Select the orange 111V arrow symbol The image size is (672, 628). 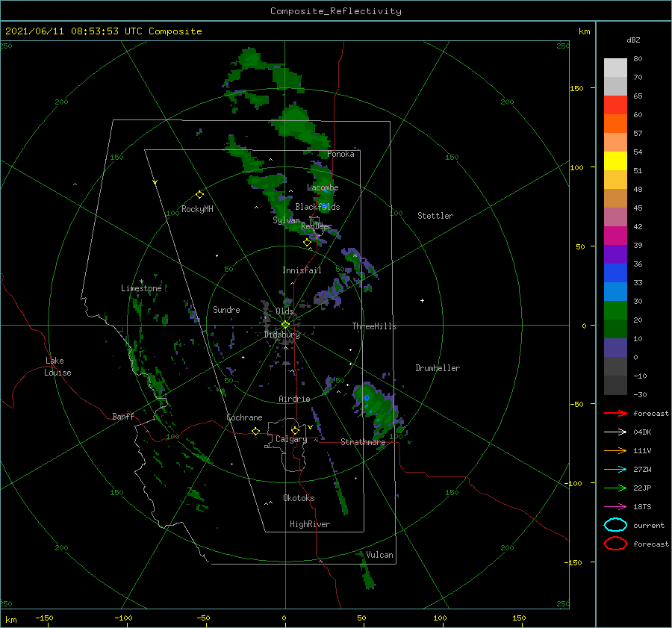tap(615, 450)
